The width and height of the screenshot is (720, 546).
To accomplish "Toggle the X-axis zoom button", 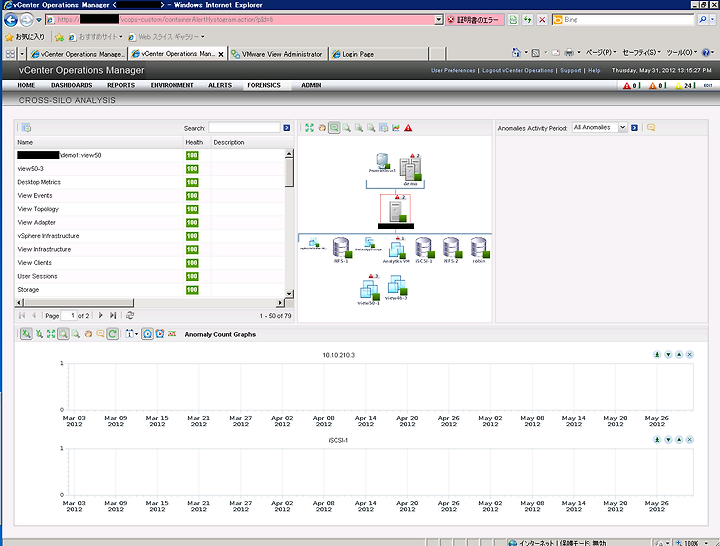I will [x=26, y=334].
